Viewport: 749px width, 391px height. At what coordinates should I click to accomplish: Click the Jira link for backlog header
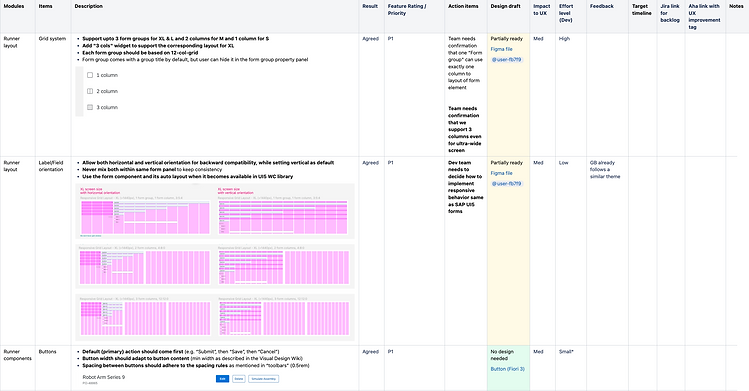[x=670, y=13]
